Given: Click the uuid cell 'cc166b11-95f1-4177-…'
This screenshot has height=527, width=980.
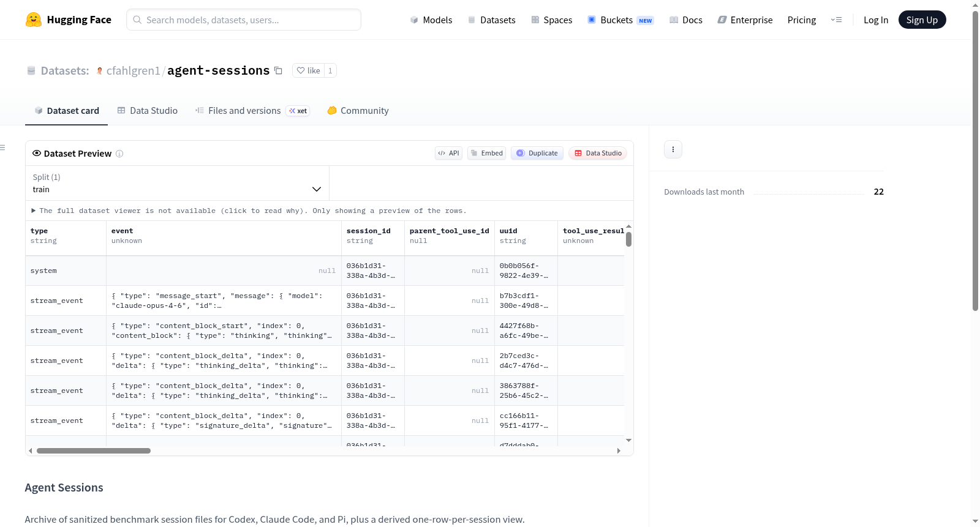Looking at the screenshot, I should pyautogui.click(x=526, y=420).
